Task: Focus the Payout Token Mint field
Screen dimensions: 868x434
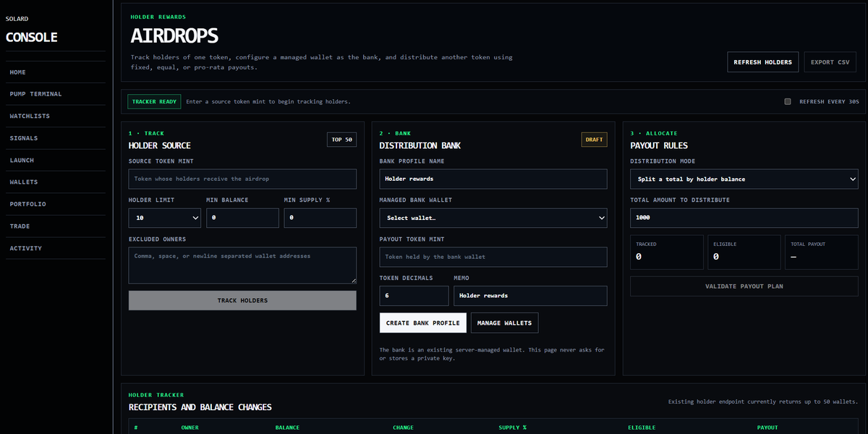Action: (x=493, y=257)
